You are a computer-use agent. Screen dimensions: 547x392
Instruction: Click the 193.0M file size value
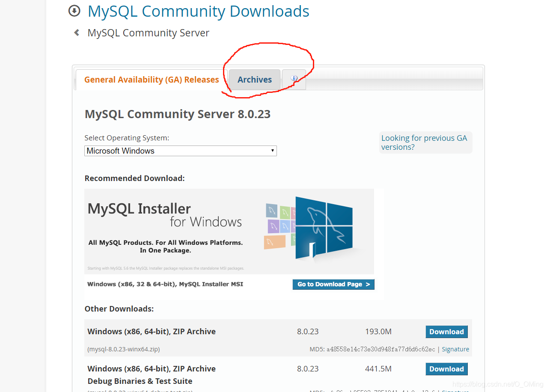(378, 332)
